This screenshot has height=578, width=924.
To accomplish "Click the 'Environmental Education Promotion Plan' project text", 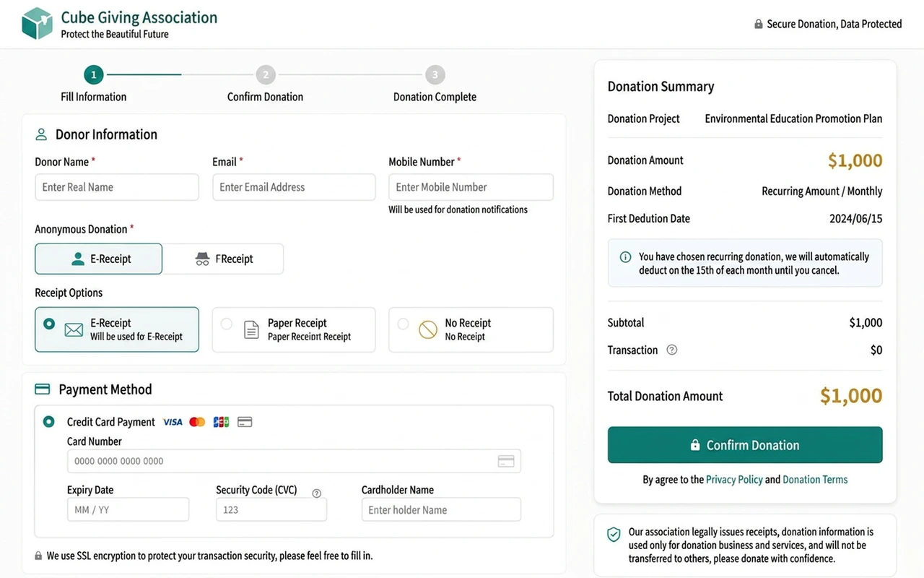I will pos(793,118).
